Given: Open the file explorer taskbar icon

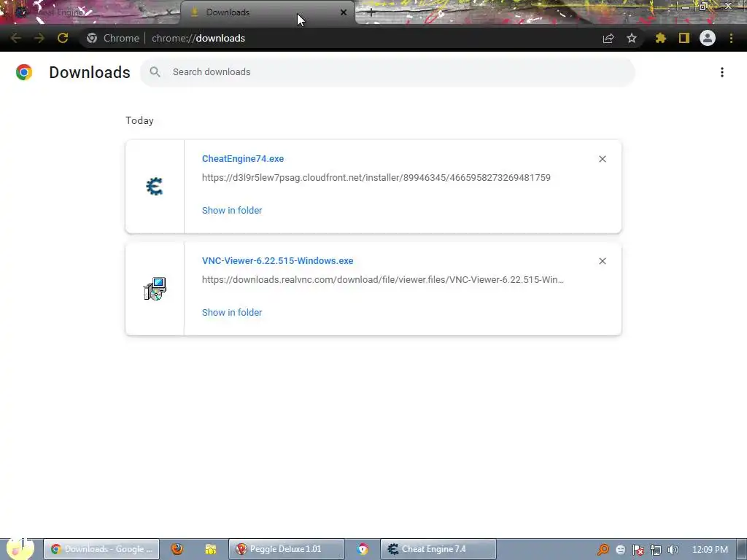Looking at the screenshot, I should pyautogui.click(x=211, y=549).
